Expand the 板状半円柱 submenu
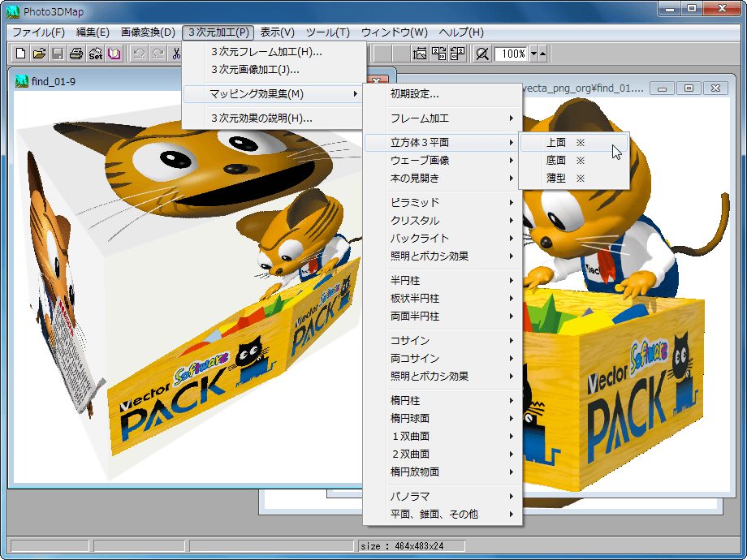The height and width of the screenshot is (560, 747). 443,299
